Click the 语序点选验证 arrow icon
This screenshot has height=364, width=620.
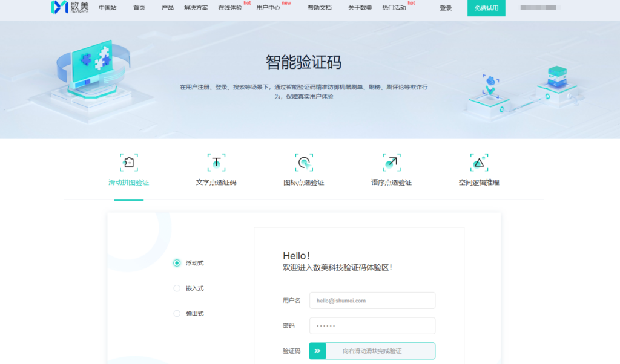click(x=391, y=161)
